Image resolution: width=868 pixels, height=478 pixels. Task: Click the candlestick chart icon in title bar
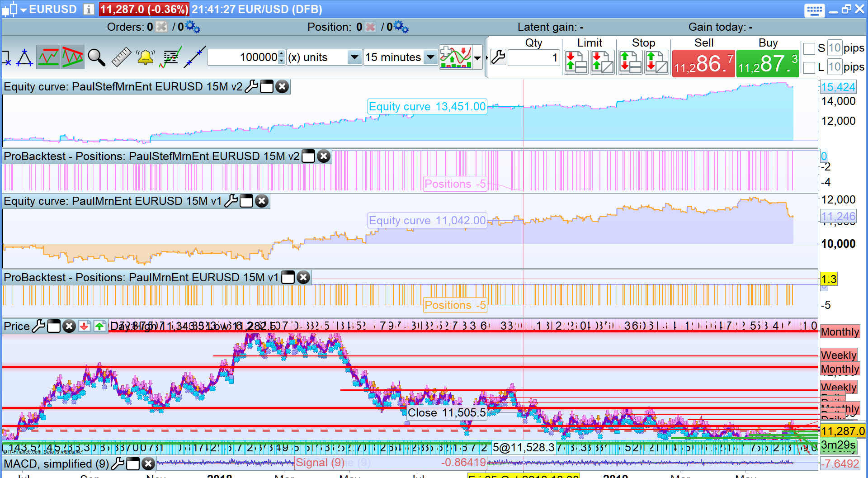click(9, 9)
